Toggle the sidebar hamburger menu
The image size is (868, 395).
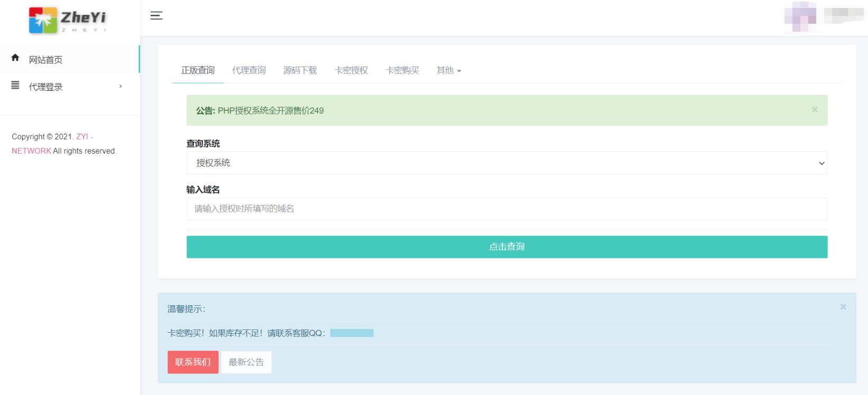(x=156, y=16)
